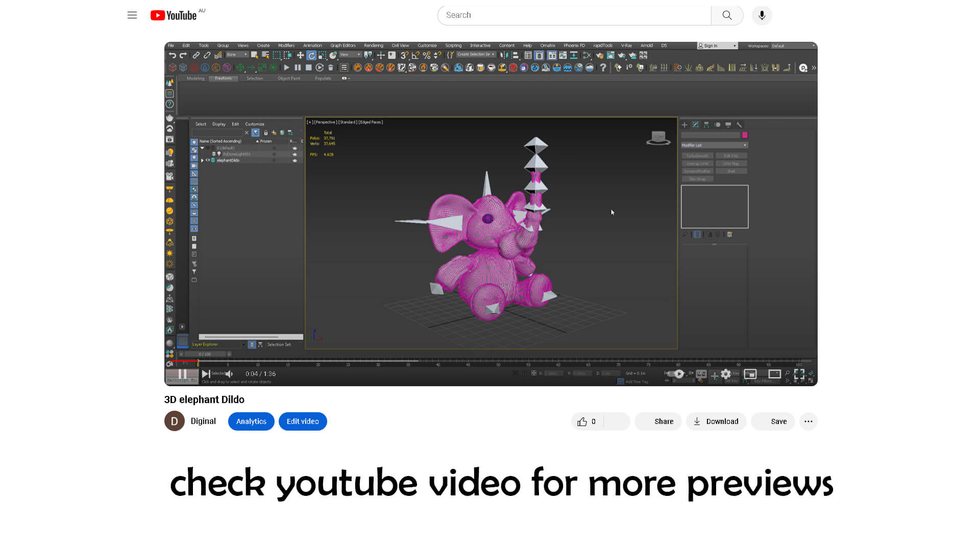The height and width of the screenshot is (551, 980).
Task: Click into the YouTube Search field
Action: (574, 15)
